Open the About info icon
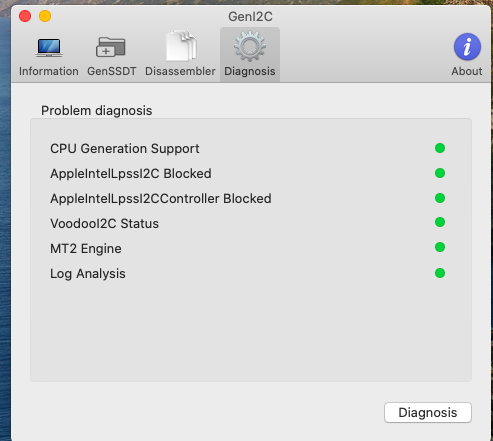 pos(467,47)
